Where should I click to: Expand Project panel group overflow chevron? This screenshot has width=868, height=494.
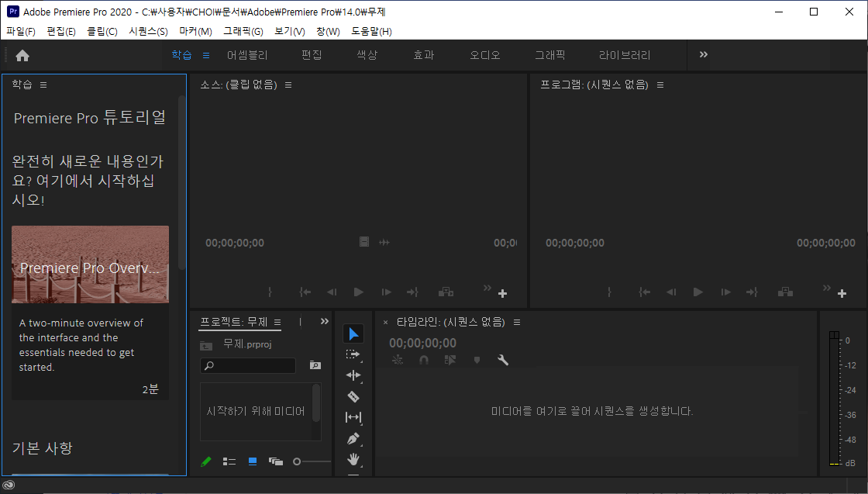[325, 321]
